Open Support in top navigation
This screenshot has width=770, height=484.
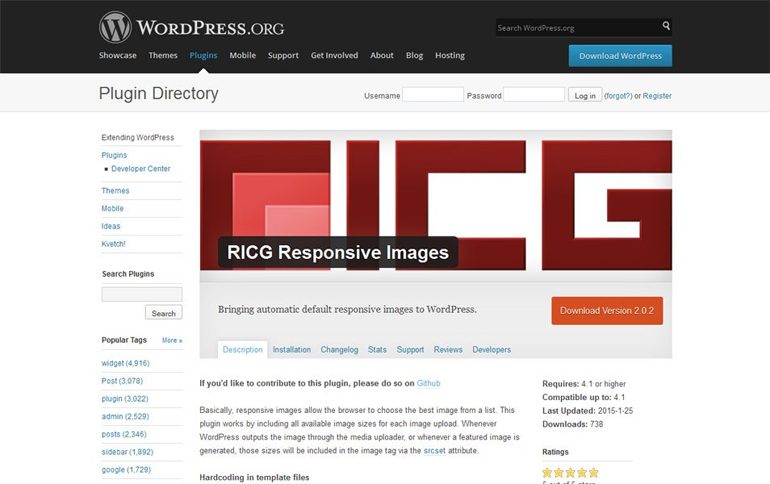[283, 55]
